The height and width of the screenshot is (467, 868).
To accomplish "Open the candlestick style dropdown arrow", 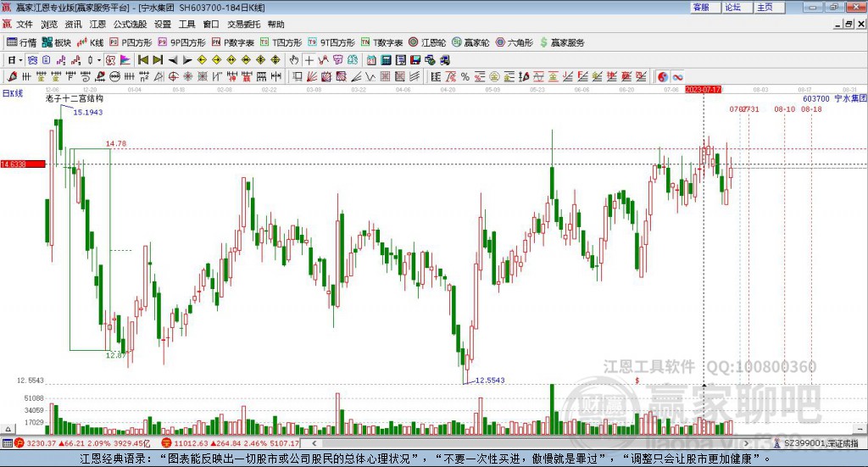I will (x=99, y=60).
